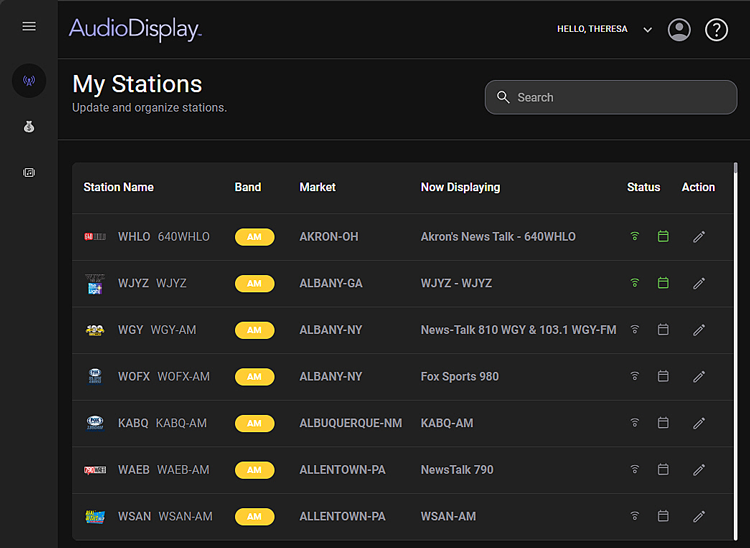Click the Status column header
The width and height of the screenshot is (750, 548).
point(643,187)
